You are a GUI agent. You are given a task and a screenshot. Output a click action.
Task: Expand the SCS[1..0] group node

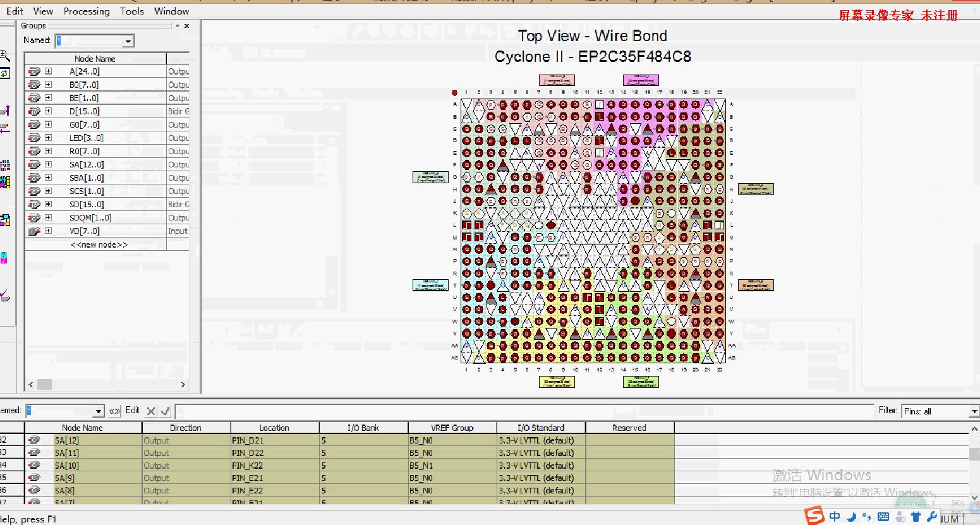[x=48, y=191]
